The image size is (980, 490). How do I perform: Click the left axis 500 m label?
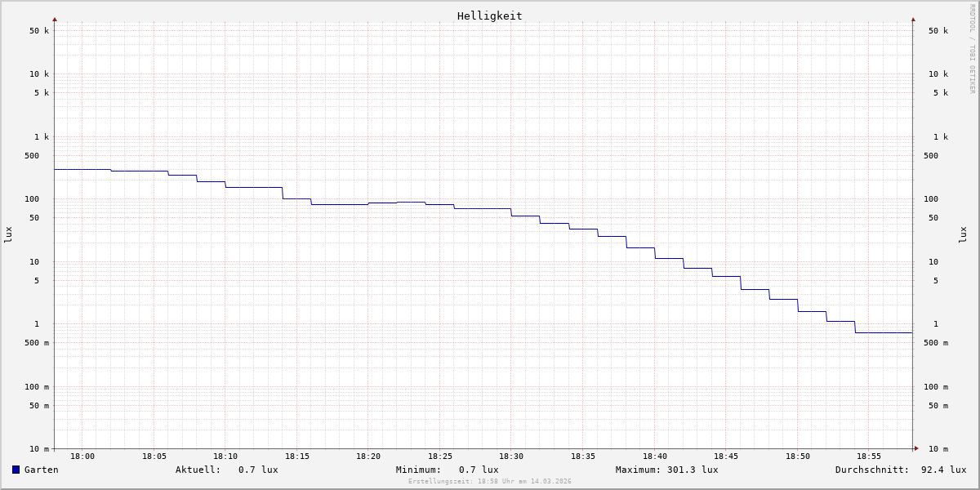pos(37,343)
